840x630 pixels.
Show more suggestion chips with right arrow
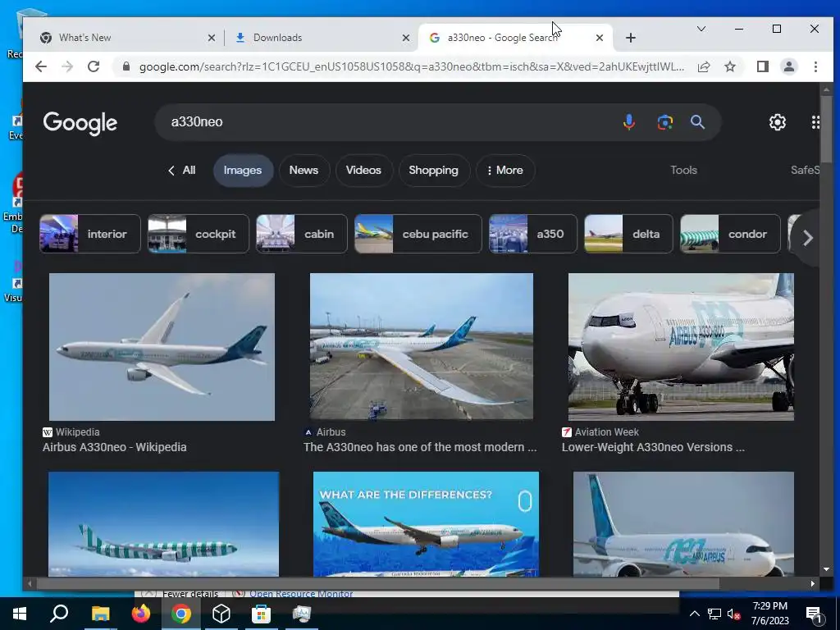click(807, 238)
